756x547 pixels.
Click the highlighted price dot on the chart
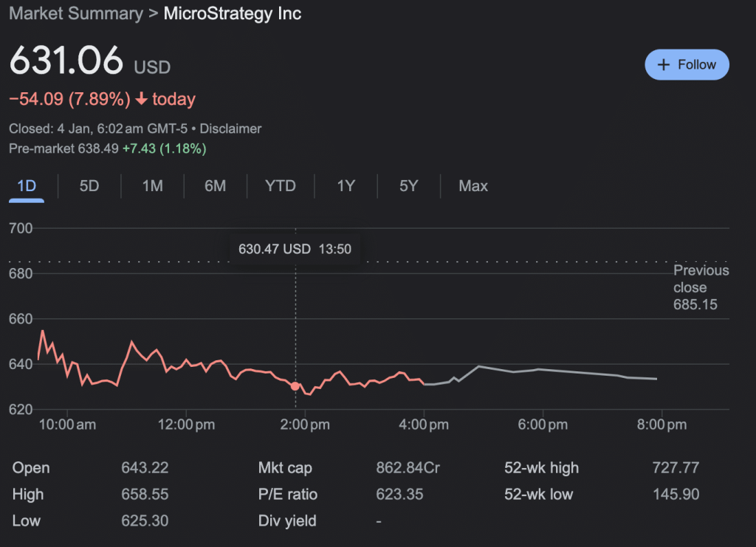295,385
